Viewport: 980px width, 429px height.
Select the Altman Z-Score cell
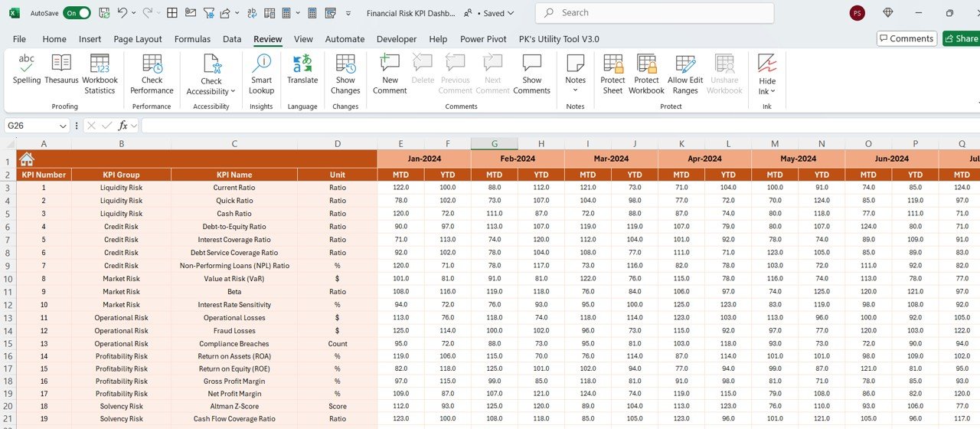(234, 407)
